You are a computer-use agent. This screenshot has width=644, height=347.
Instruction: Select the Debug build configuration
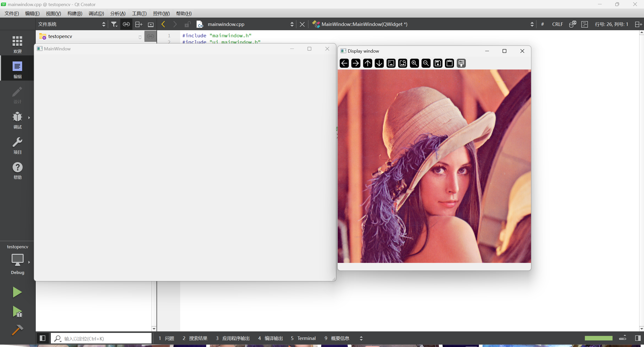pos(17,272)
